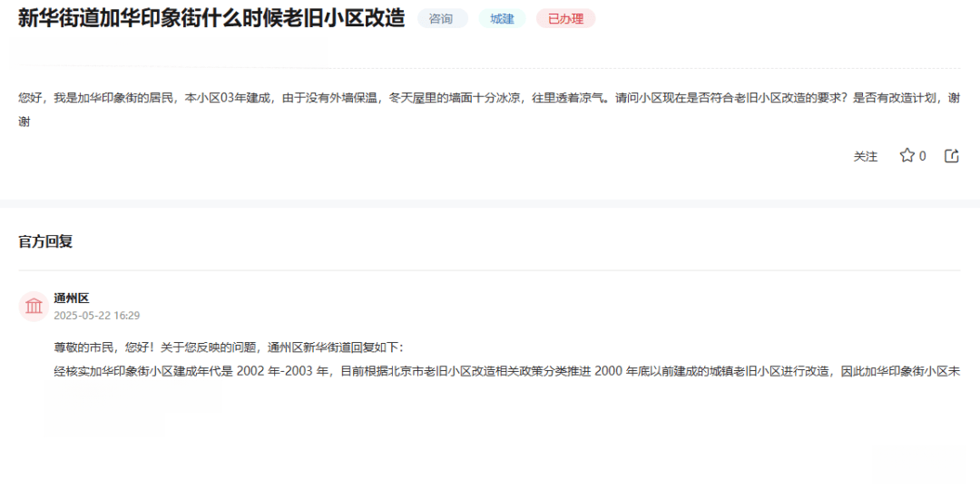Screen dimensions: 980x489
Task: Click the greeting line 尊敬的市民，您好
Action: [230, 347]
